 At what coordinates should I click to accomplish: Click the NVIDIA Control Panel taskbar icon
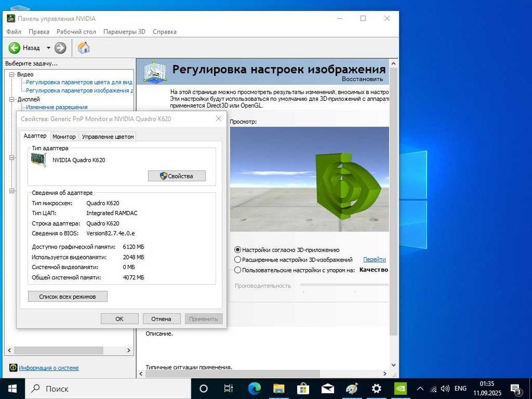(401, 389)
